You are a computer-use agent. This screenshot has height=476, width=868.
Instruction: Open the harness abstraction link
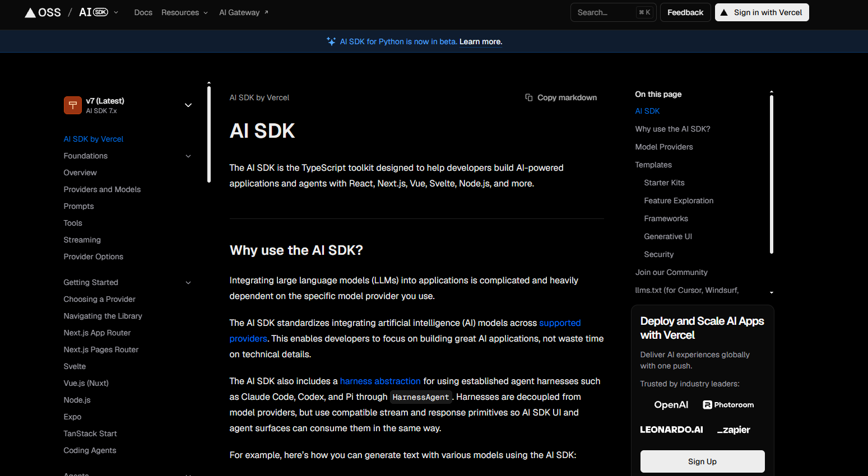click(380, 381)
